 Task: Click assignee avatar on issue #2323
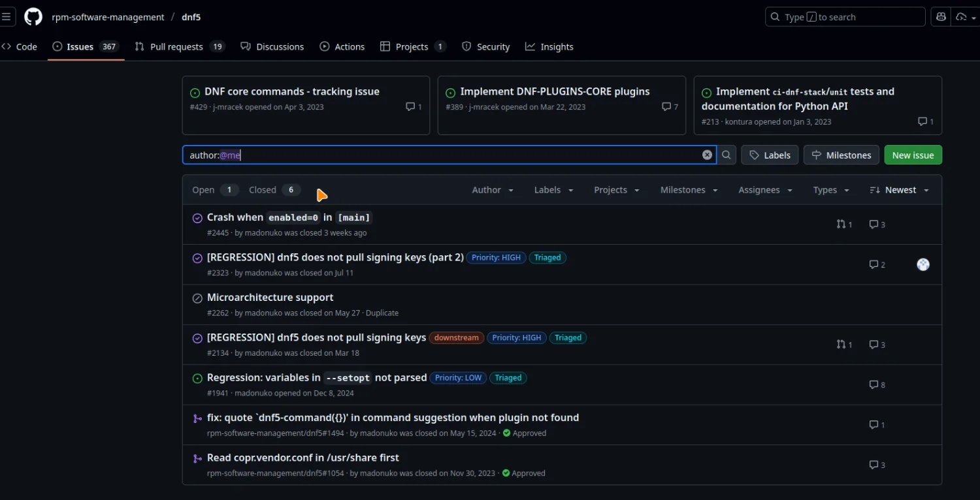tap(923, 264)
